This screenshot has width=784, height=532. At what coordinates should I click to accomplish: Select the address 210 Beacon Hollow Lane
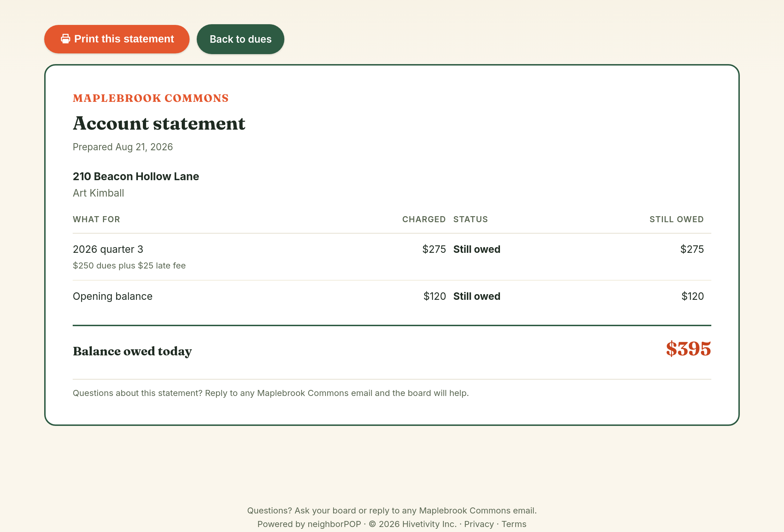pyautogui.click(x=136, y=176)
